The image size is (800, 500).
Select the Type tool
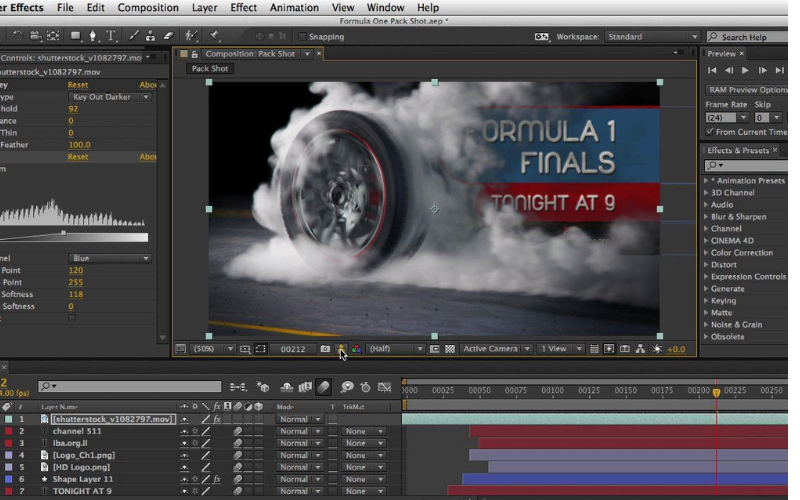coord(110,37)
